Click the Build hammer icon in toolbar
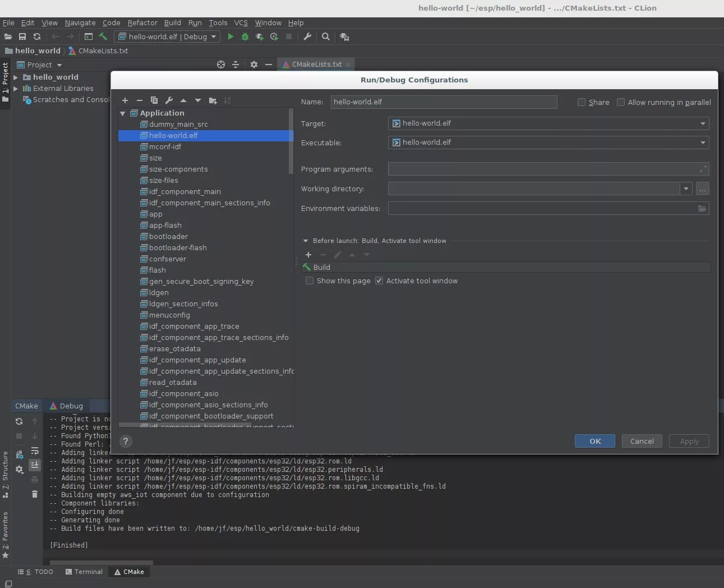Viewport: 724px width, 588px height. tap(103, 36)
